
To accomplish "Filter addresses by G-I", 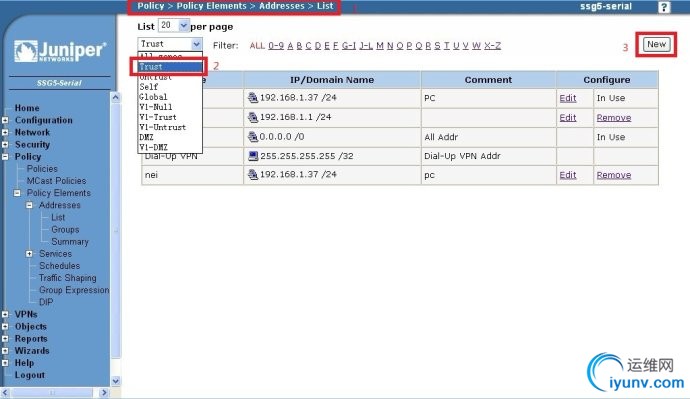I will point(349,45).
